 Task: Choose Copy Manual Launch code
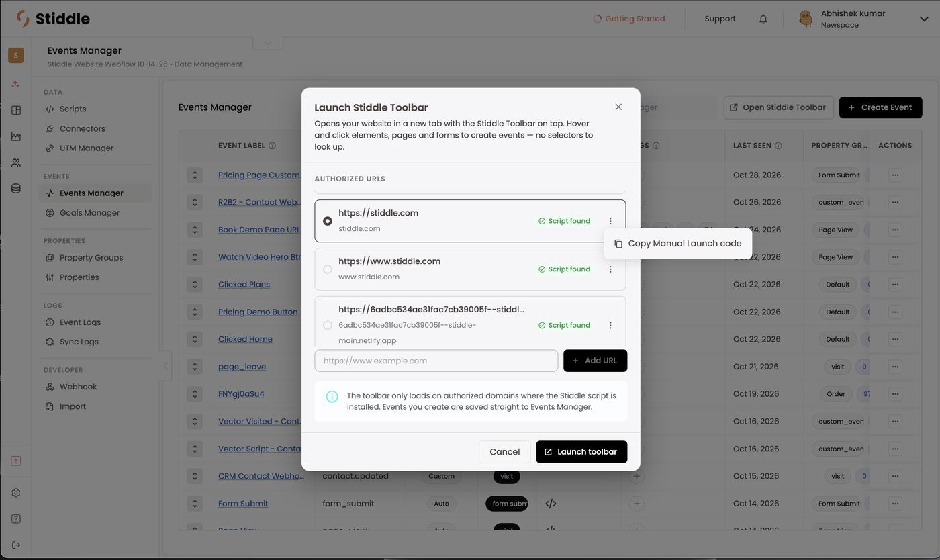678,244
